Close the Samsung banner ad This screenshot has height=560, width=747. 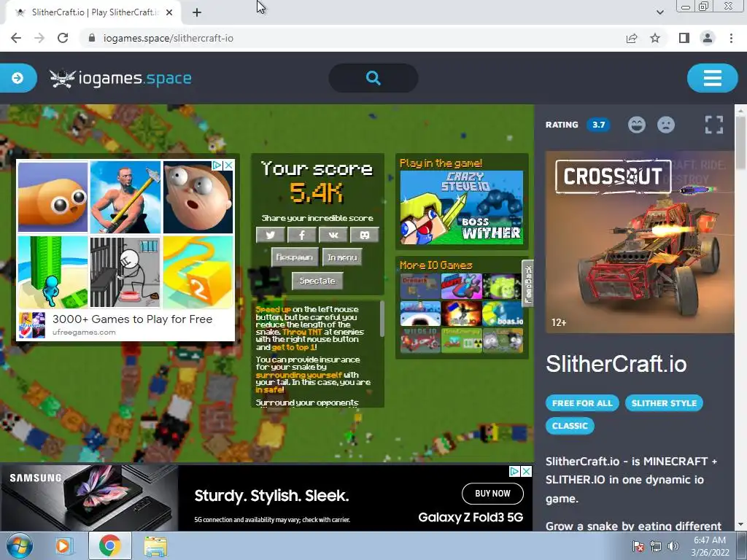click(x=527, y=471)
